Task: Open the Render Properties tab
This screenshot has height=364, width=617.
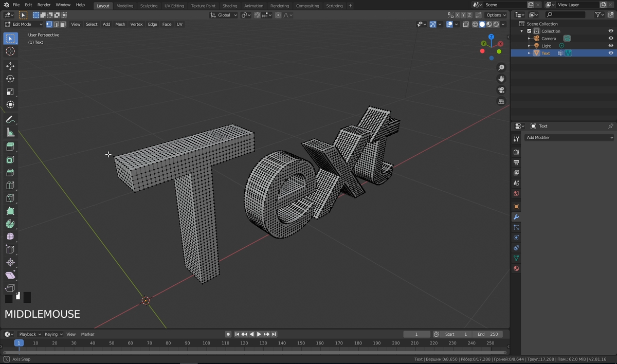Action: click(516, 152)
